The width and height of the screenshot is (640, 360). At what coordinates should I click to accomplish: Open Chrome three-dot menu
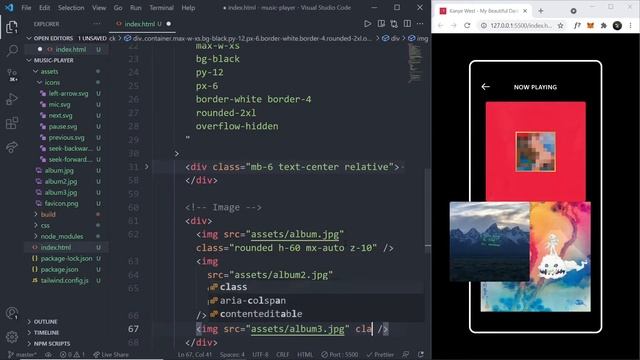[630, 25]
